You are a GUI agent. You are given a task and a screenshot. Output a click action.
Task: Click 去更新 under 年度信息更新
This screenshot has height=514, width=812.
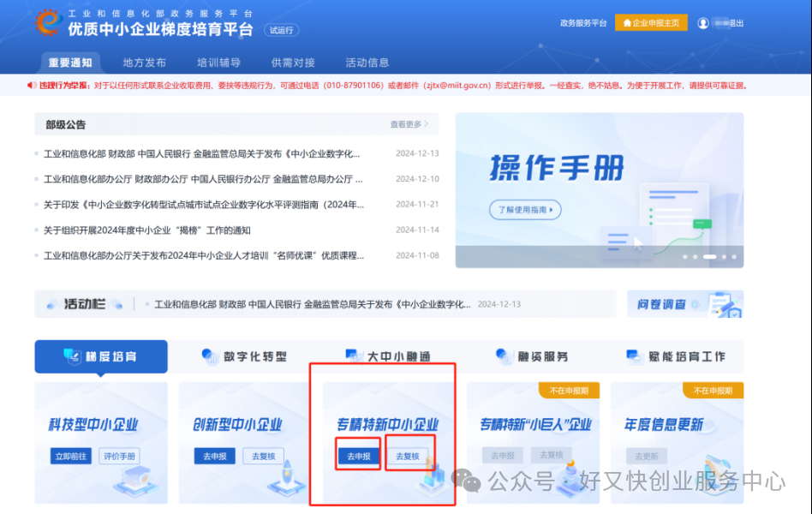coord(647,456)
